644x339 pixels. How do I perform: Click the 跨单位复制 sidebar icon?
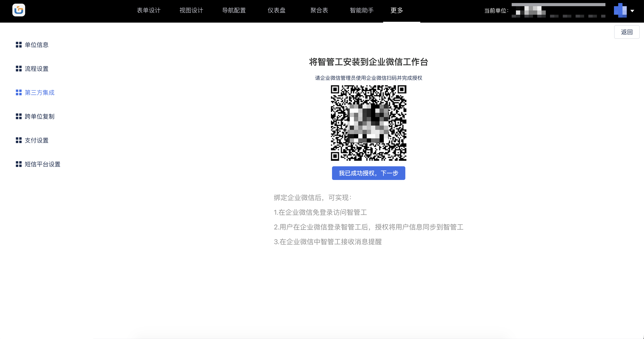(x=18, y=116)
